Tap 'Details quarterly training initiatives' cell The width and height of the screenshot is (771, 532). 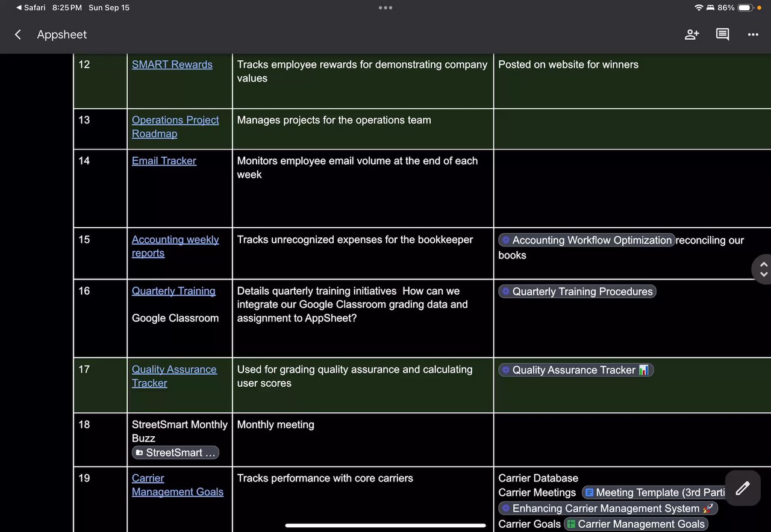tap(363, 318)
